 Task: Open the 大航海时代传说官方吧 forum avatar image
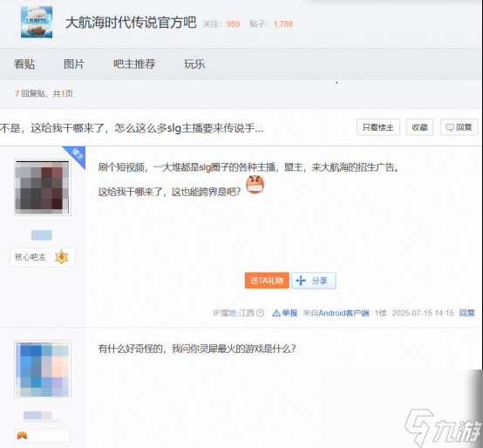pos(37,22)
